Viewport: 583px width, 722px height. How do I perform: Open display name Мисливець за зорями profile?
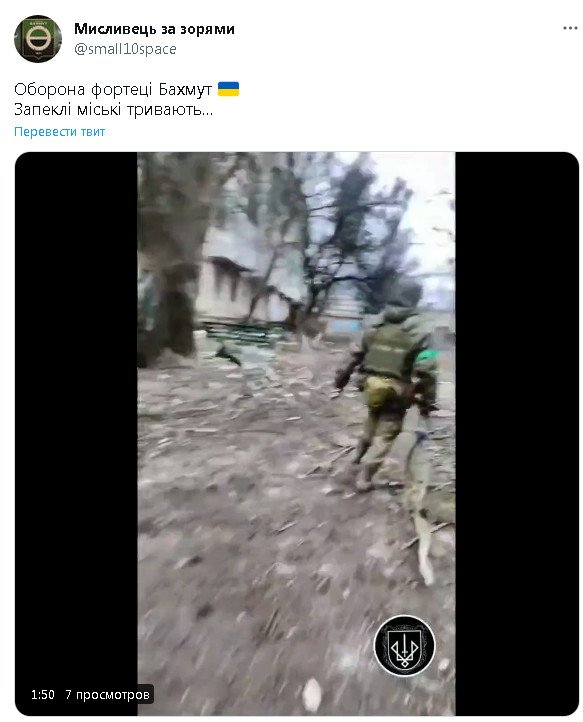(x=154, y=29)
